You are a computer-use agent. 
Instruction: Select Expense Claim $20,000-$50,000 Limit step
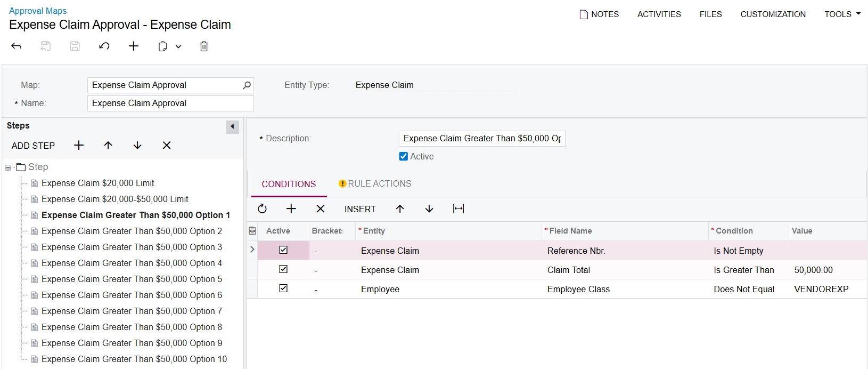point(115,199)
